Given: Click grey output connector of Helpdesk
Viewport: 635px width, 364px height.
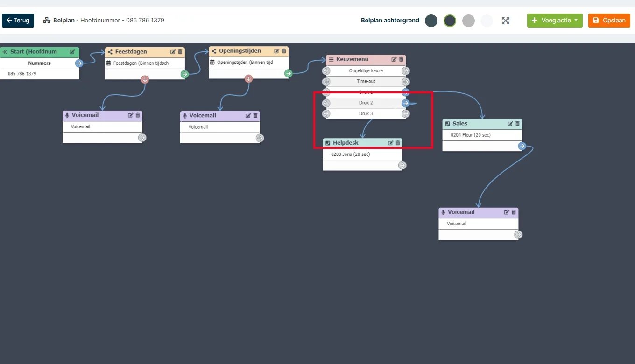Looking at the screenshot, I should click(x=402, y=165).
